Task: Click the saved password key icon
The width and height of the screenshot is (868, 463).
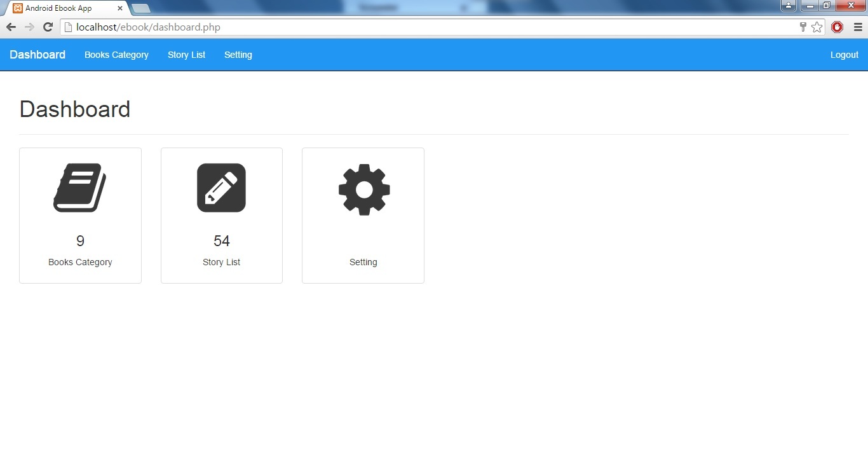Action: [803, 27]
